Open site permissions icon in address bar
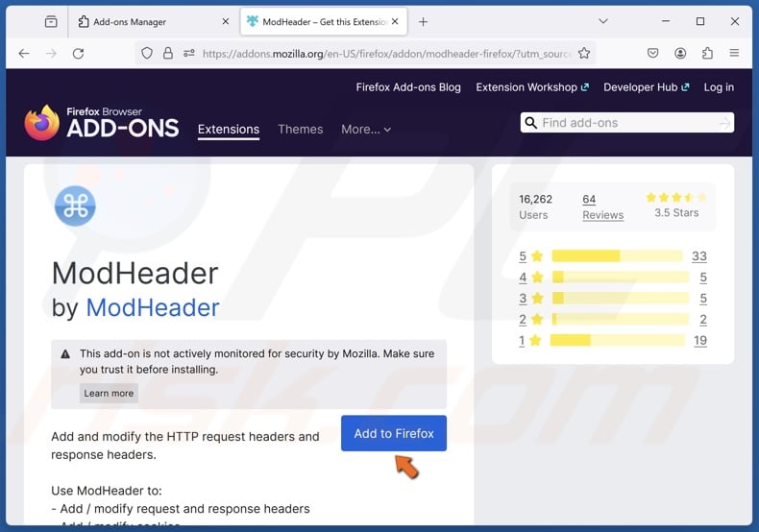Image resolution: width=759 pixels, height=532 pixels. click(x=188, y=53)
